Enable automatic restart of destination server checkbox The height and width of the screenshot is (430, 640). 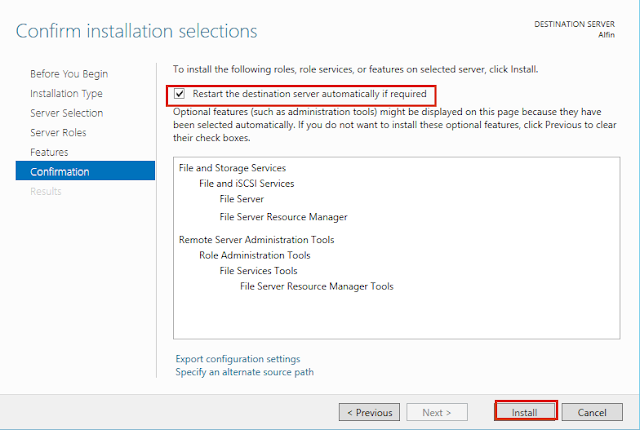pos(180,94)
